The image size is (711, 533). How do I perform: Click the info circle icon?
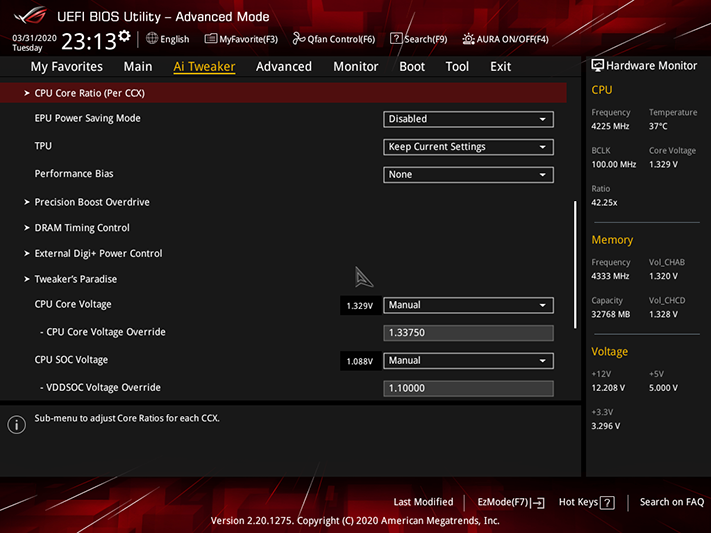click(17, 425)
